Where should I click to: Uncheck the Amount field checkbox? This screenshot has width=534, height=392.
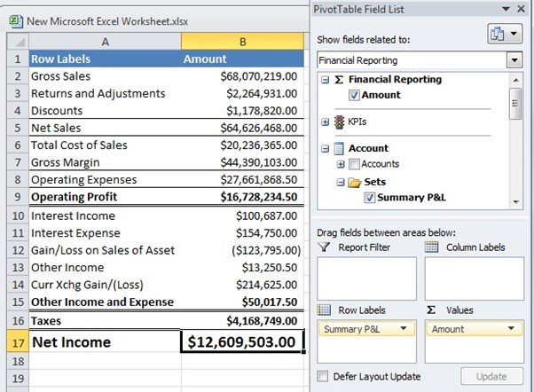pyautogui.click(x=353, y=96)
